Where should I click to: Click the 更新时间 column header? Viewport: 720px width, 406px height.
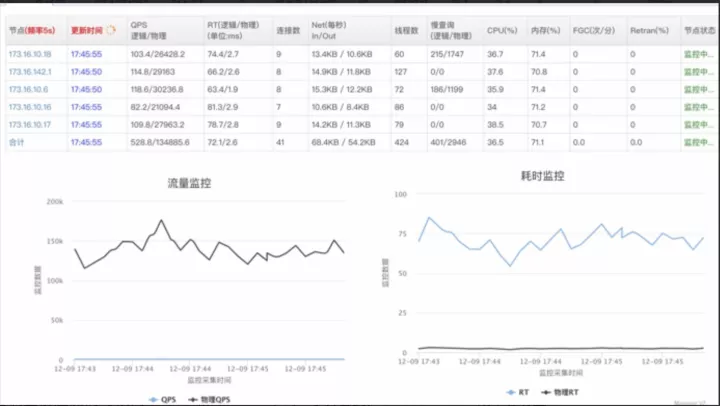coord(86,30)
